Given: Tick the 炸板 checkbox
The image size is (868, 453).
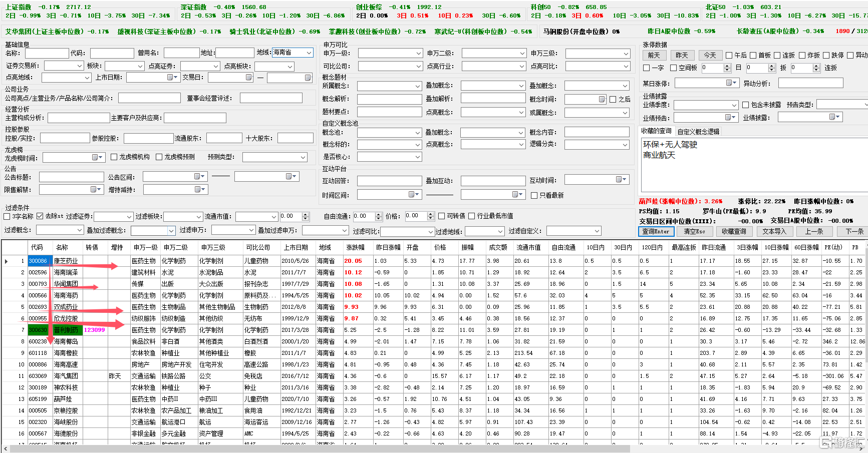Looking at the screenshot, I should 802,55.
